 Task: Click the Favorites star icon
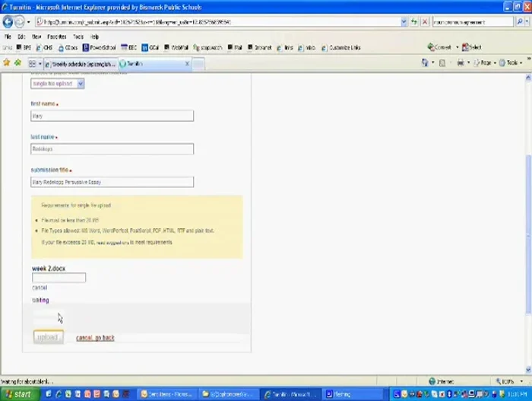[x=8, y=63]
